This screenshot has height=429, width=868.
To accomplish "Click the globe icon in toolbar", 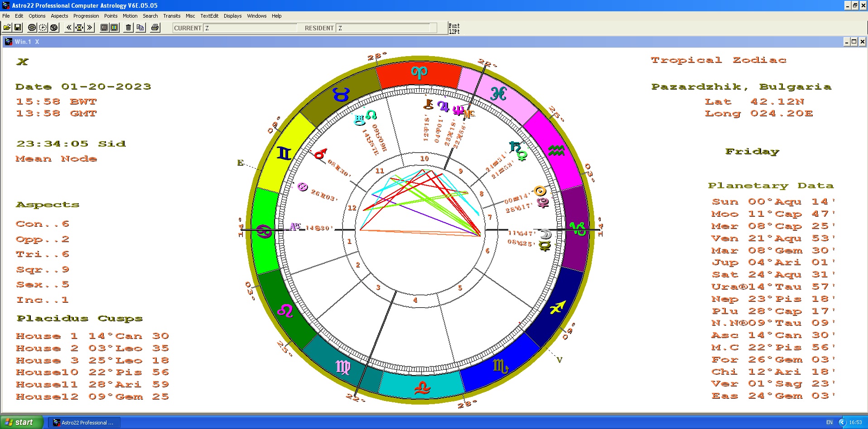I will [54, 28].
